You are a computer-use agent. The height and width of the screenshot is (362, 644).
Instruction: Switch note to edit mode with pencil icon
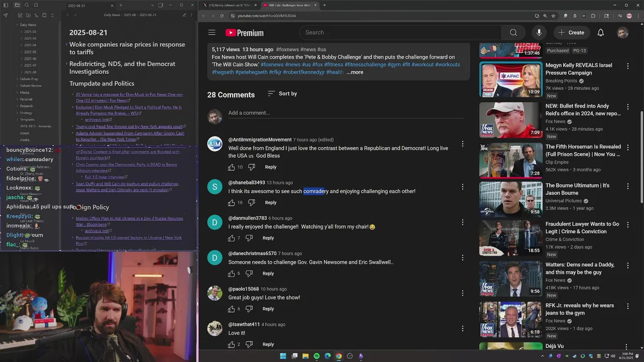(184, 15)
